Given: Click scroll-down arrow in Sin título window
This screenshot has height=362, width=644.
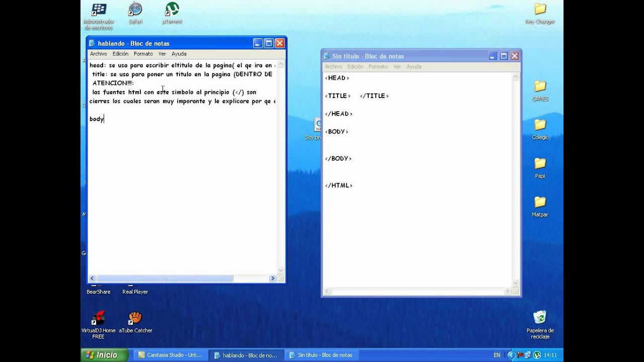Looking at the screenshot, I should tap(516, 284).
